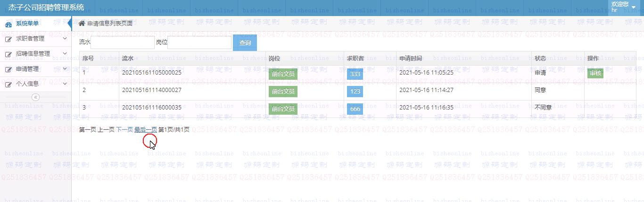Select serial number 202105161116000035

pyautogui.click(x=152, y=108)
